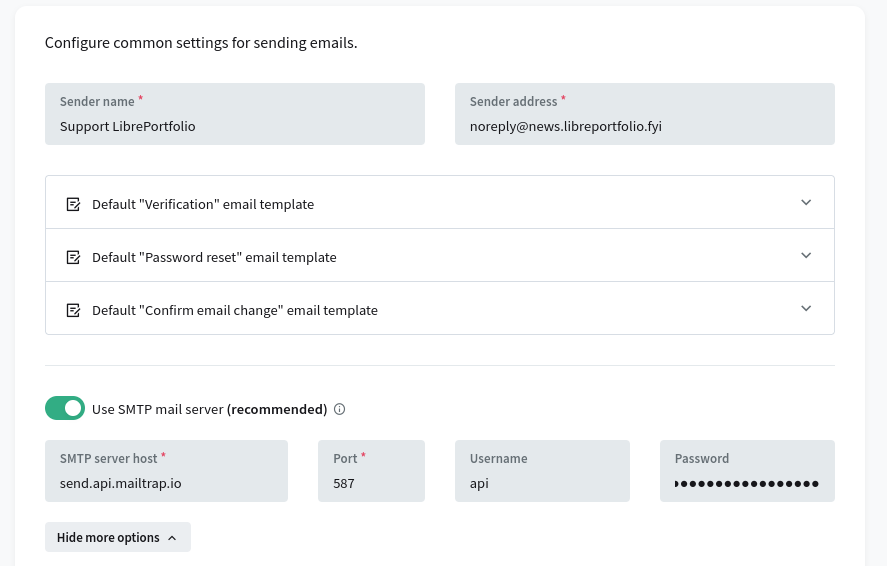The image size is (887, 566).
Task: Click the Password reset template edit icon
Action: (73, 257)
